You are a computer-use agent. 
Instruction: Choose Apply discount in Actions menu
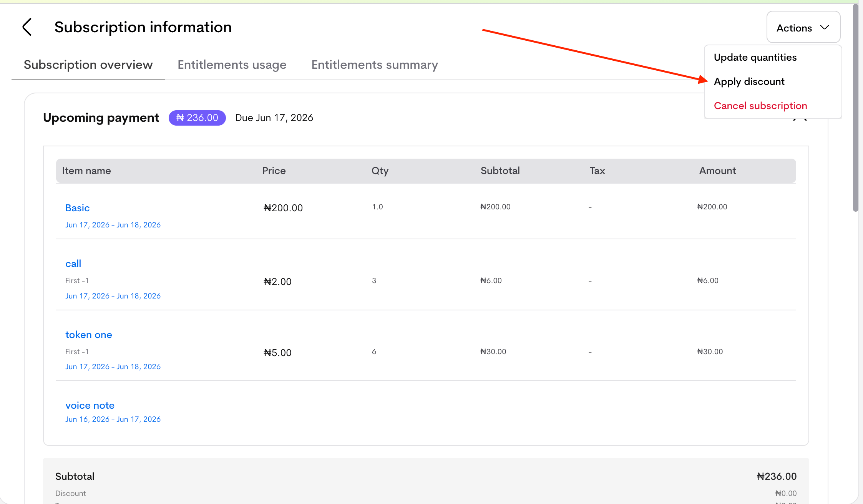tap(749, 81)
